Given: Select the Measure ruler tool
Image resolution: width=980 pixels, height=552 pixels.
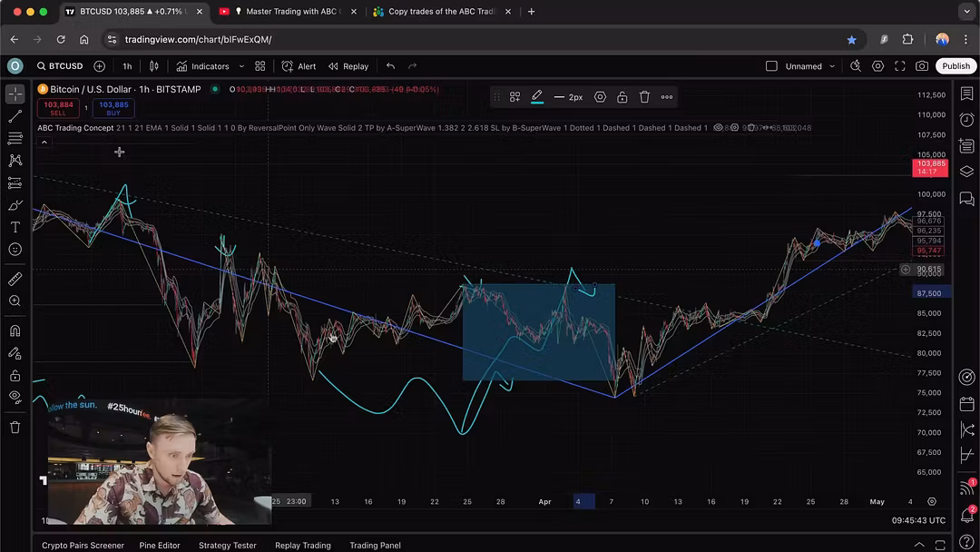Looking at the screenshot, I should click(x=15, y=279).
